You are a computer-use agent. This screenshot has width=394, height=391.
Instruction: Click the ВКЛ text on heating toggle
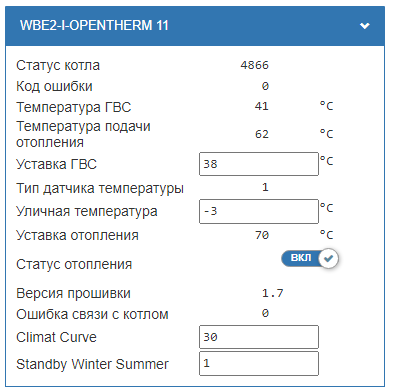(x=301, y=258)
